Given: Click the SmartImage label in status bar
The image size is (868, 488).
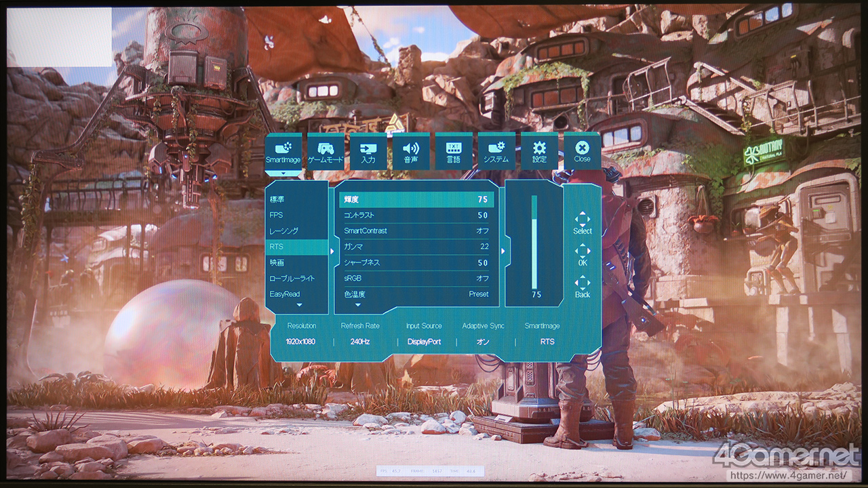Looking at the screenshot, I should pyautogui.click(x=542, y=326).
